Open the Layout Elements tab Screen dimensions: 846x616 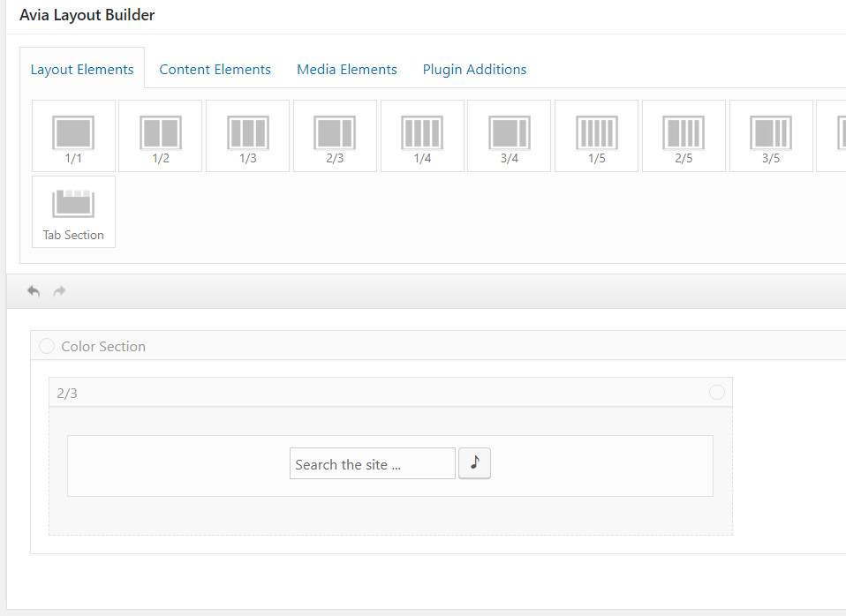[x=82, y=69]
